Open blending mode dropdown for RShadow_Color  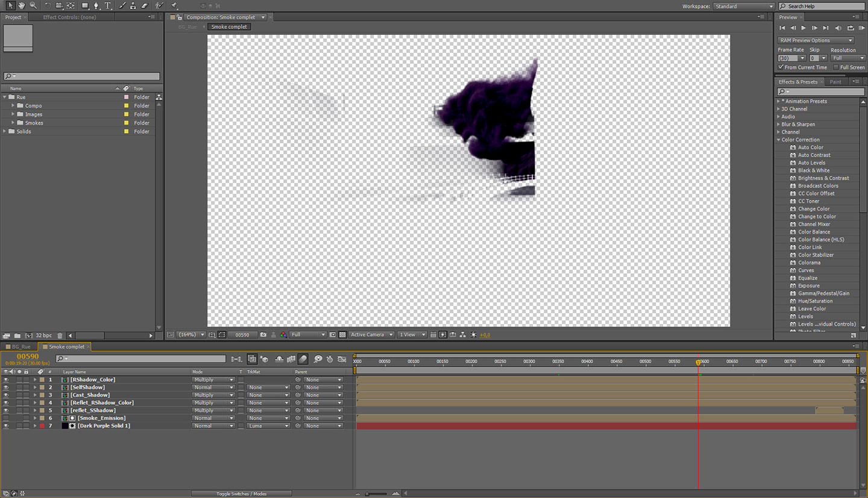click(x=213, y=380)
